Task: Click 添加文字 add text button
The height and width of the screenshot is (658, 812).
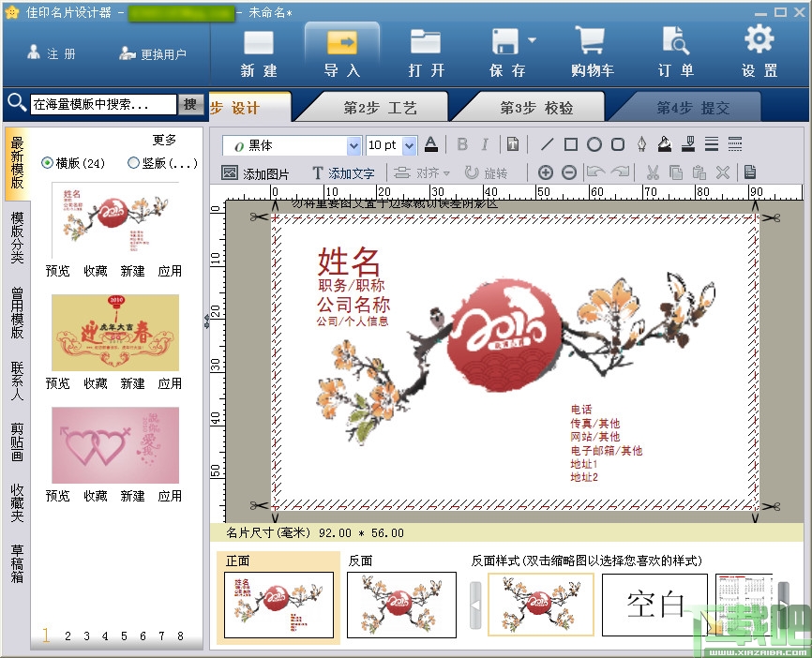Action: 343,172
